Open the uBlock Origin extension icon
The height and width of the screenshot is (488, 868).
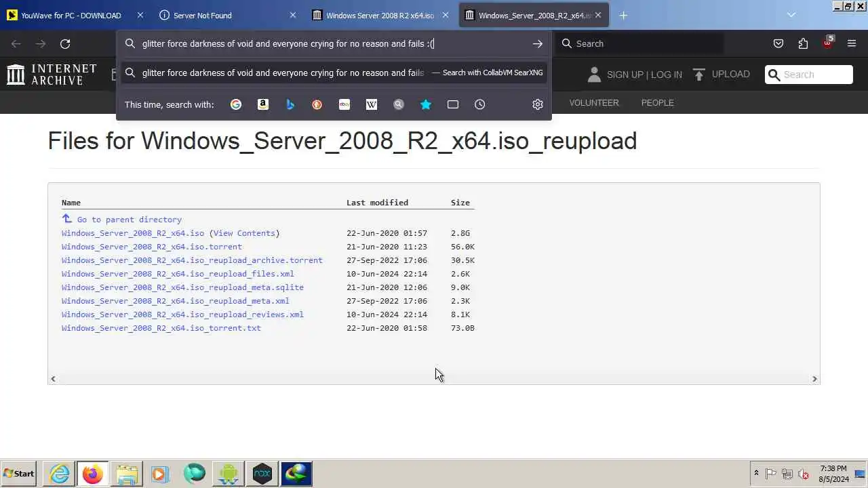(827, 43)
